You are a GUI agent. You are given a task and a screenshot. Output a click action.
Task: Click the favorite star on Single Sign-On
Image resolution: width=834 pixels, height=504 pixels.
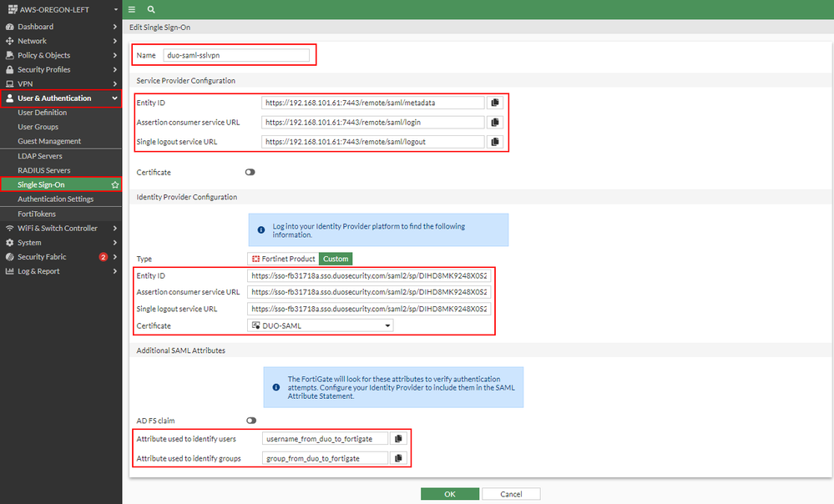pyautogui.click(x=115, y=185)
